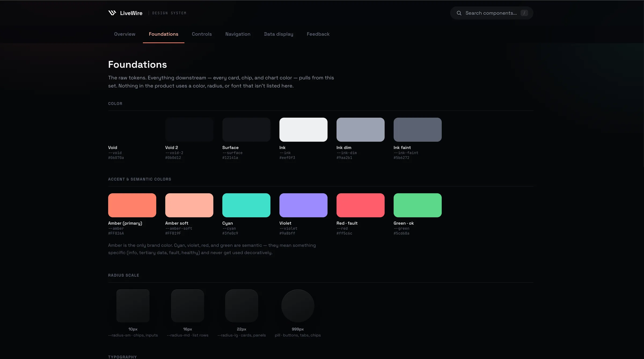Pick the Ink white swatch
644x359 pixels.
pyautogui.click(x=303, y=129)
